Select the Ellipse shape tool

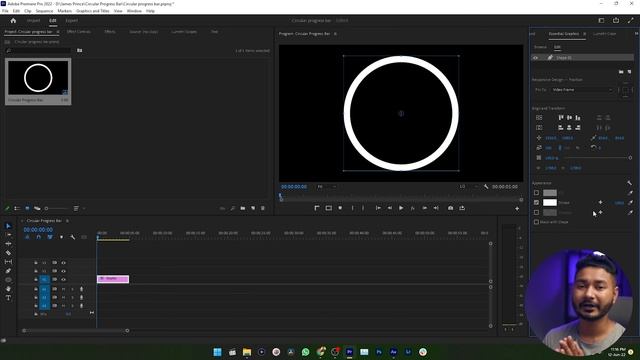tap(8, 280)
